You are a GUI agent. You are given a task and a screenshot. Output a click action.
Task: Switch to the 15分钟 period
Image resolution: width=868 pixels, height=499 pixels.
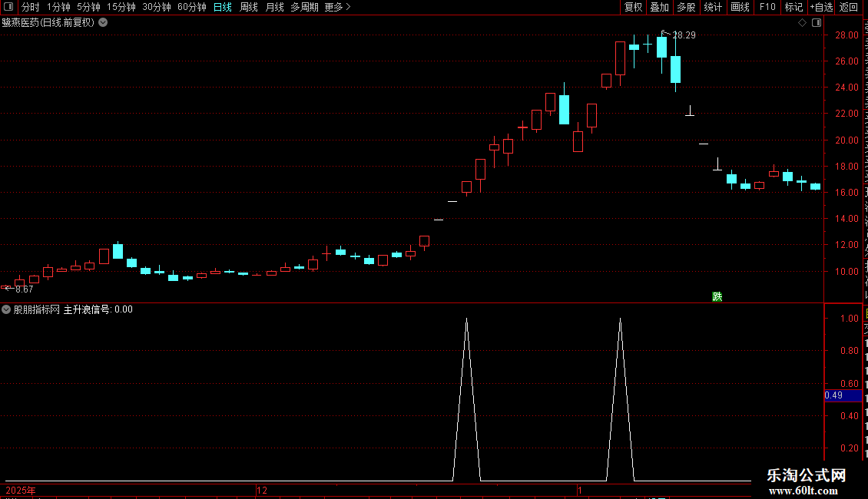pyautogui.click(x=121, y=7)
